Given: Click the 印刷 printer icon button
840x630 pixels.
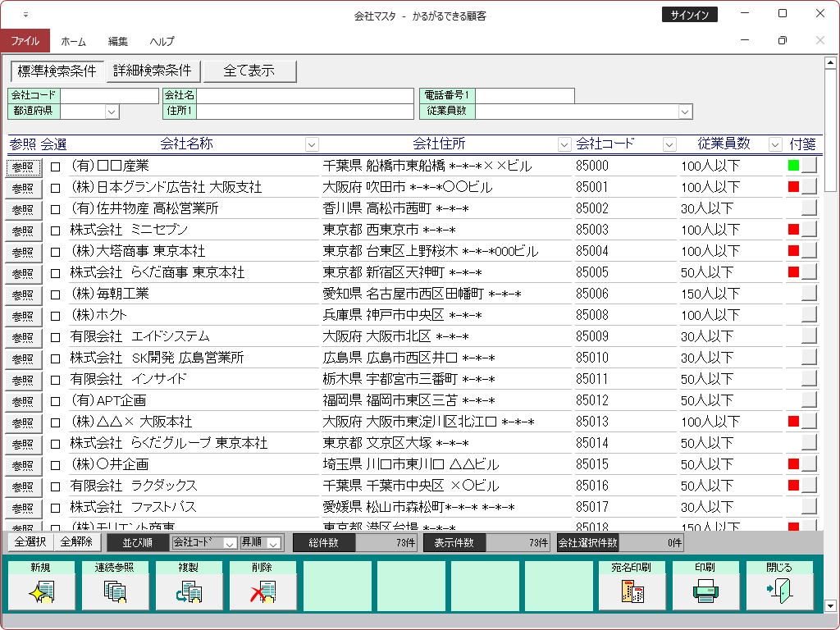Looking at the screenshot, I should pyautogui.click(x=705, y=591).
